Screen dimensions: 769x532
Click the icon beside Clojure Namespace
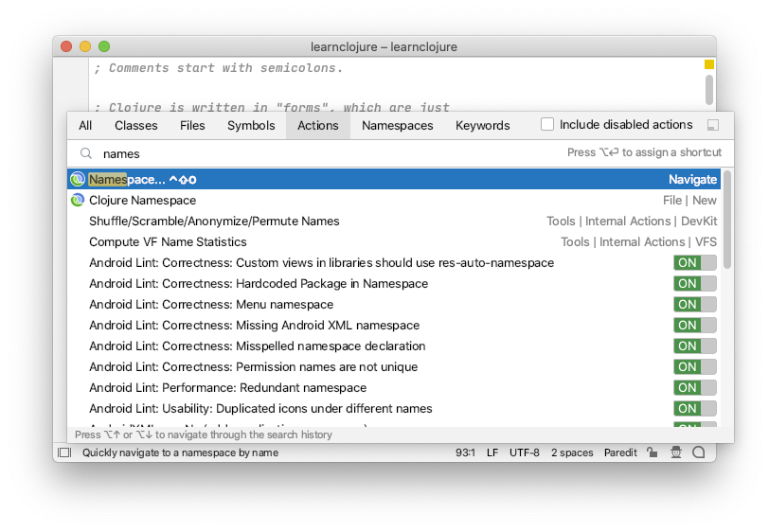78,200
